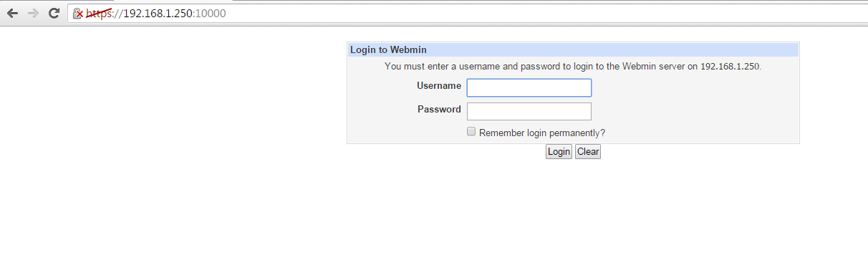The height and width of the screenshot is (258, 868).
Task: Click the browser back arrow
Action: pos(12,13)
